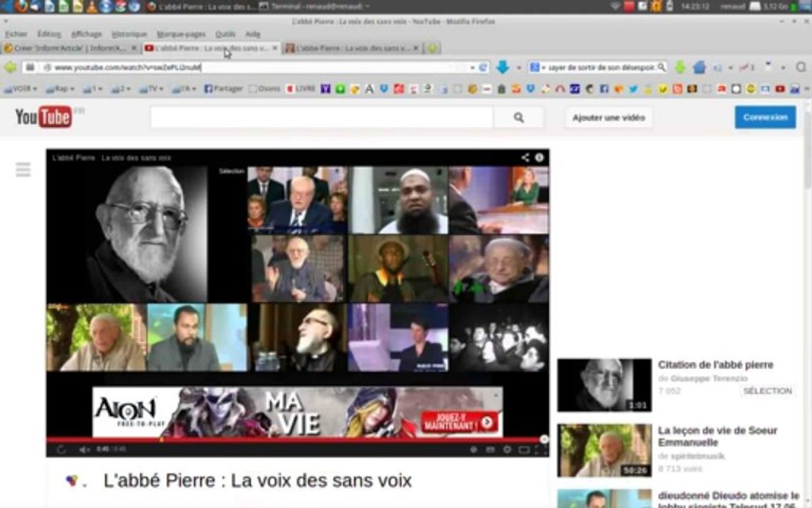The height and width of the screenshot is (508, 812).
Task: Click the 50:26 related video thumbnail
Action: pos(604,450)
